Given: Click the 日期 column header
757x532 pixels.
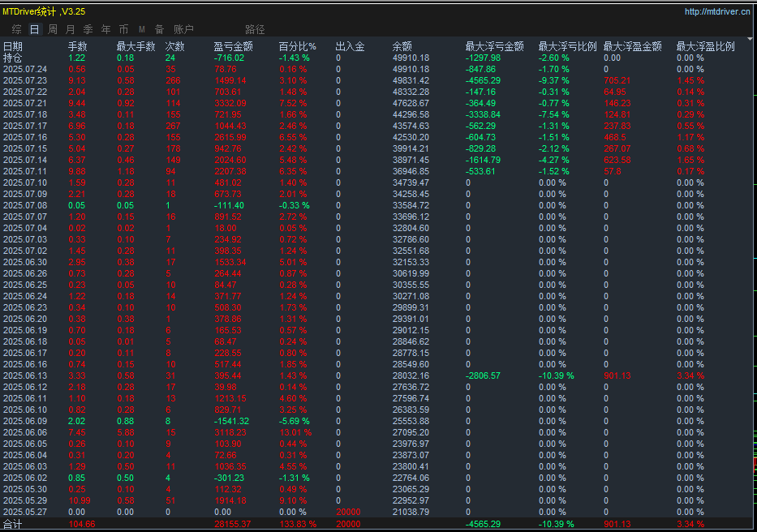Looking at the screenshot, I should pos(12,46).
